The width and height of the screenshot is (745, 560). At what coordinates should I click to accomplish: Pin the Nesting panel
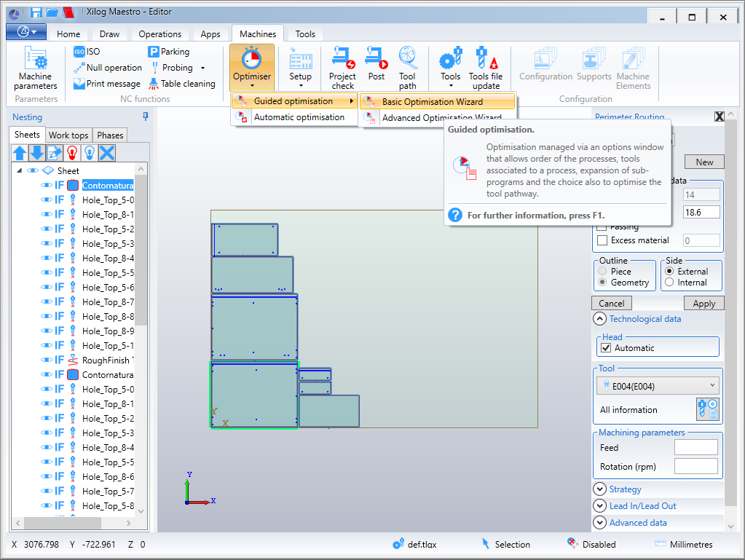pos(146,117)
